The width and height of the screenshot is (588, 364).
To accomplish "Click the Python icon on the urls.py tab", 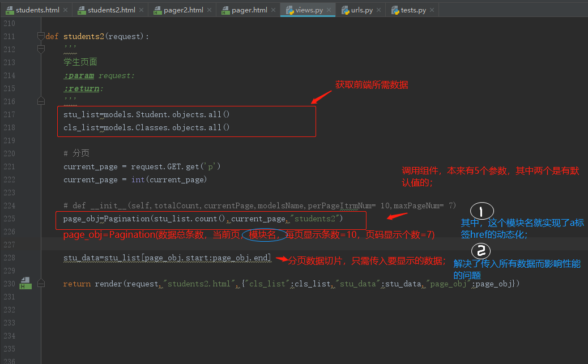I will click(x=344, y=10).
